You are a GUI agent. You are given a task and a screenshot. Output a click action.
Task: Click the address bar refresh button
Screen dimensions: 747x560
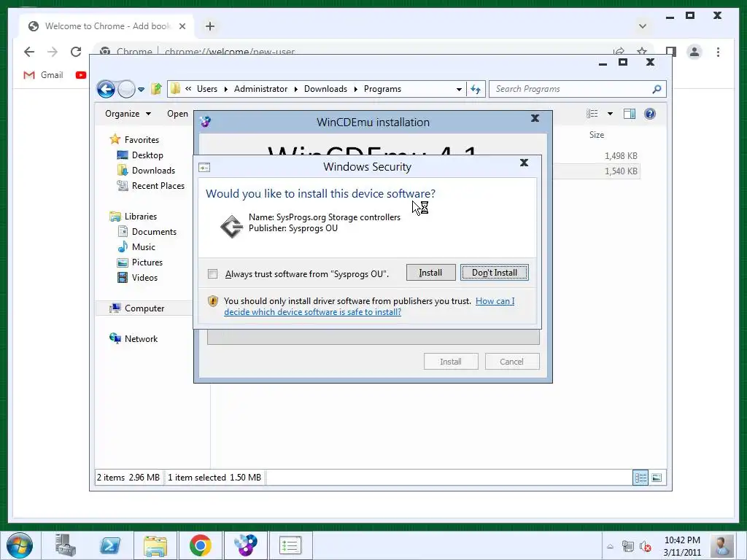coord(476,89)
